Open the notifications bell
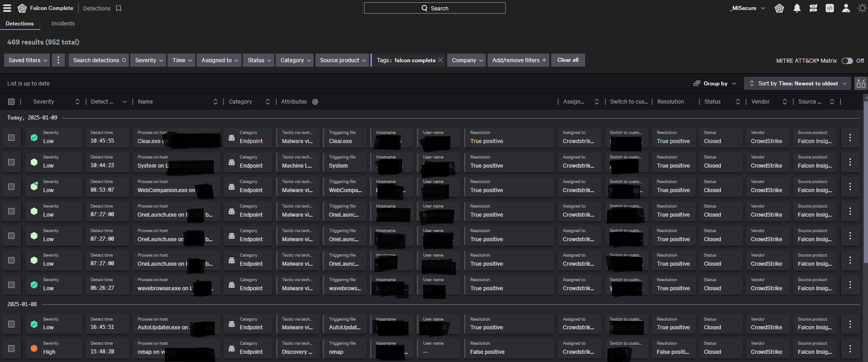 797,8
